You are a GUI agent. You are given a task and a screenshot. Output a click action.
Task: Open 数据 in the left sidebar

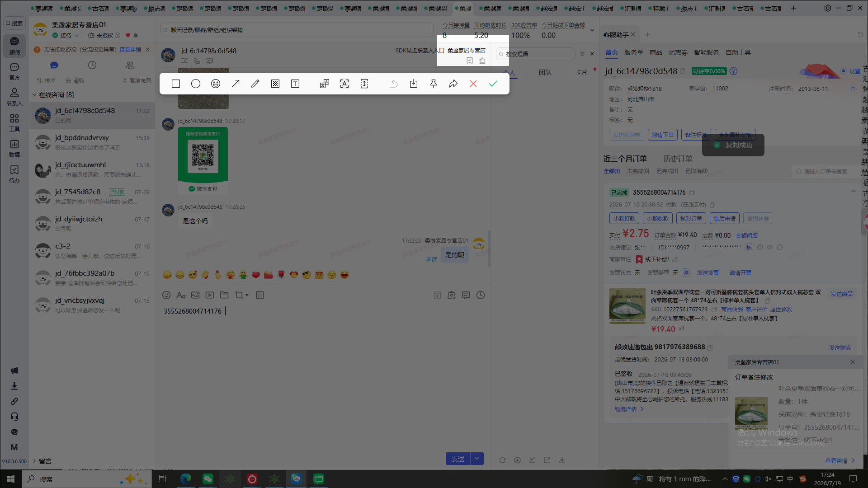click(14, 148)
